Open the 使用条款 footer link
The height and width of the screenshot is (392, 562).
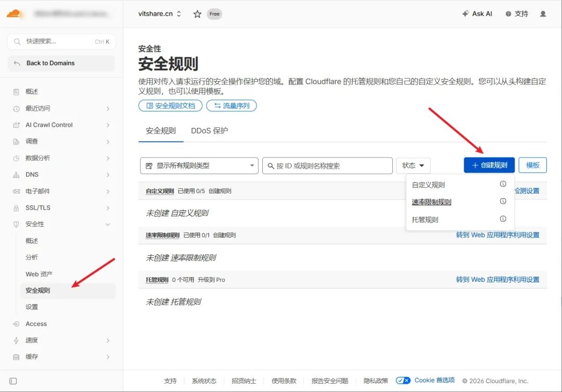(284, 381)
